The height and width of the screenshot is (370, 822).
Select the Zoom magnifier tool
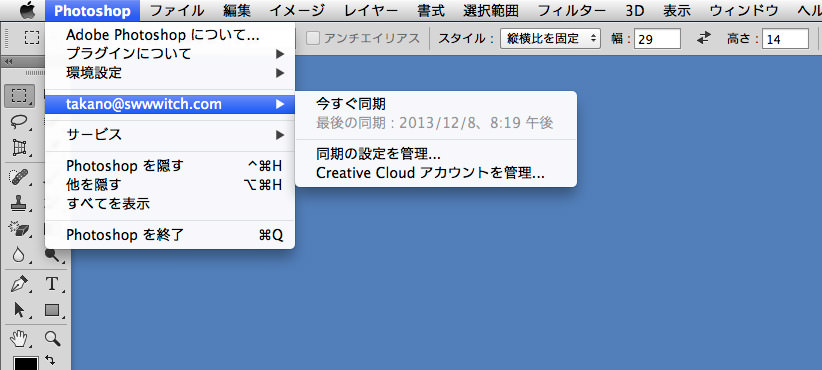[52, 339]
